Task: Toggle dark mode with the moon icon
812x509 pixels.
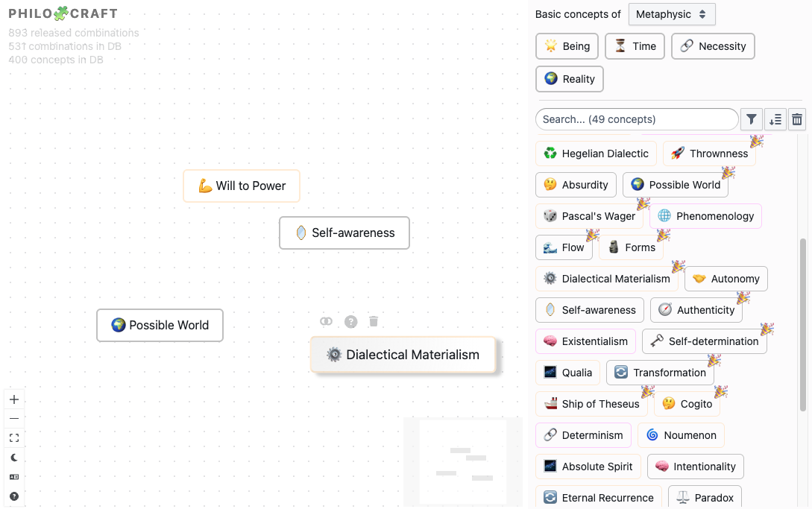Action: point(14,458)
